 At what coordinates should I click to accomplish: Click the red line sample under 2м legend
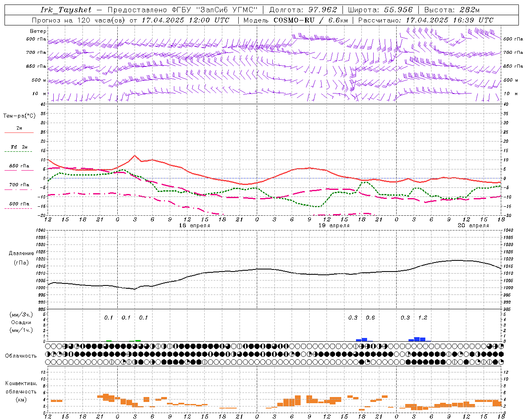click(19, 132)
